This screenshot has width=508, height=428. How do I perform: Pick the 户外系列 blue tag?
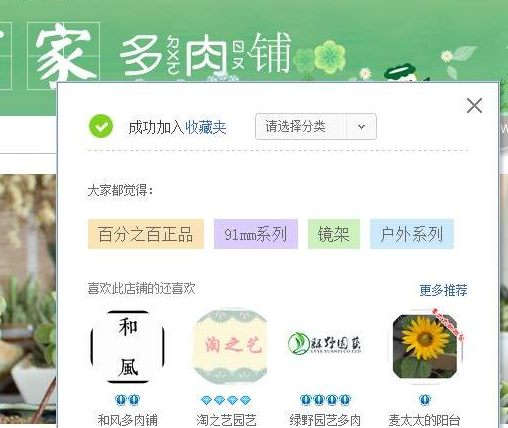point(412,234)
